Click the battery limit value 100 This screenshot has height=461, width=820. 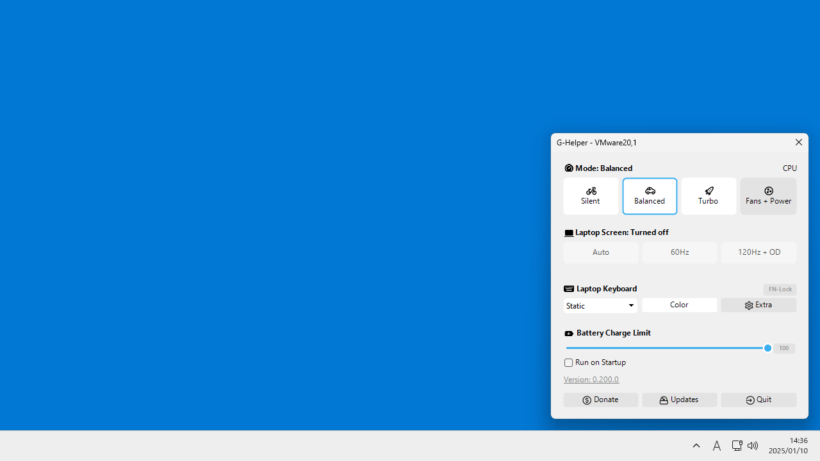pyautogui.click(x=783, y=348)
